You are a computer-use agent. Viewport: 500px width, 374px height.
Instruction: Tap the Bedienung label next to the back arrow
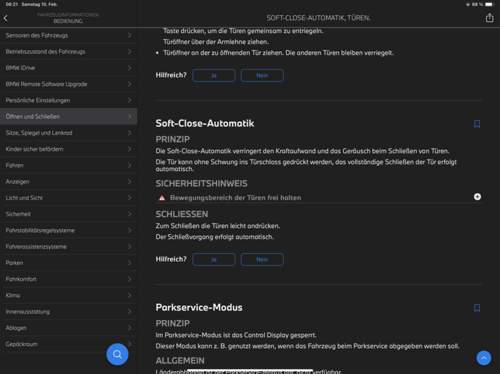(x=68, y=21)
